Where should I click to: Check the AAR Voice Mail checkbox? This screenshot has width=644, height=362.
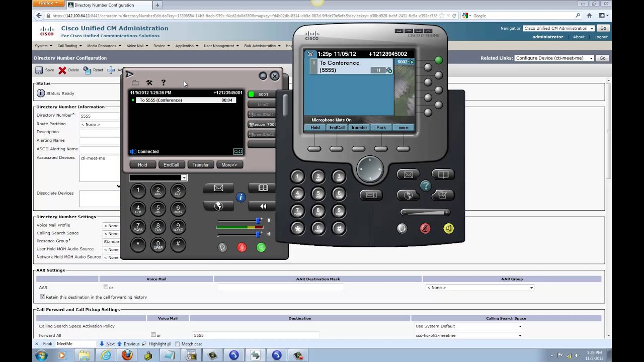106,287
